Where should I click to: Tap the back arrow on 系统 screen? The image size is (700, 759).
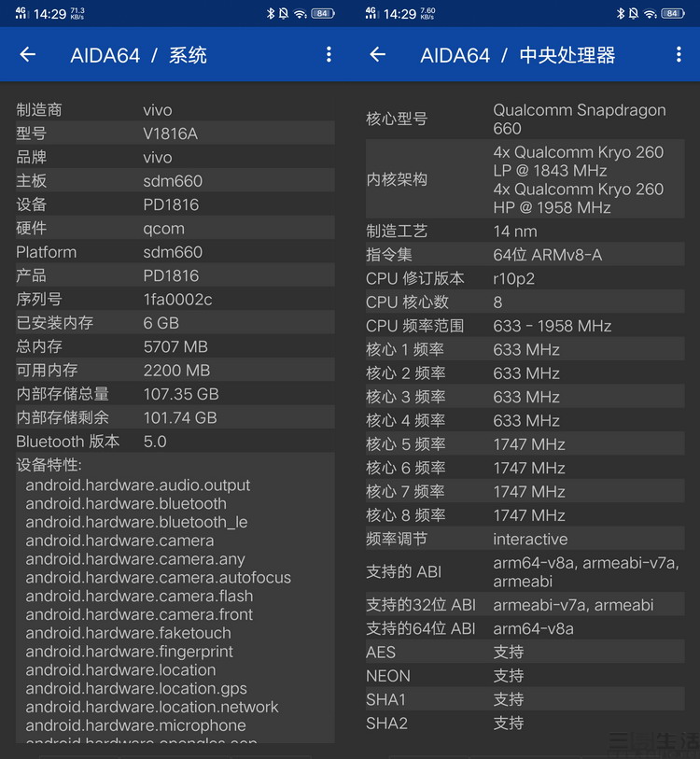[x=28, y=55]
